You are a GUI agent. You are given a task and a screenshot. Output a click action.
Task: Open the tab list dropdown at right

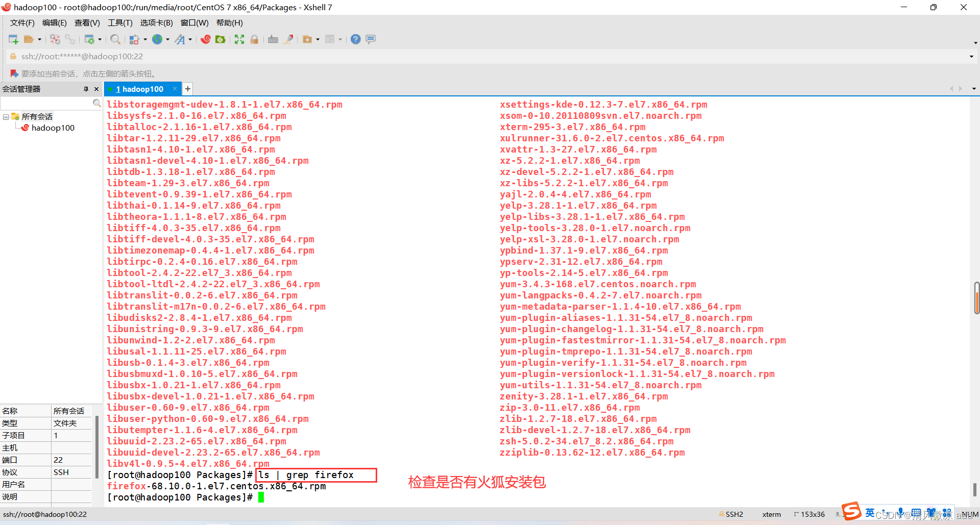tap(974, 89)
